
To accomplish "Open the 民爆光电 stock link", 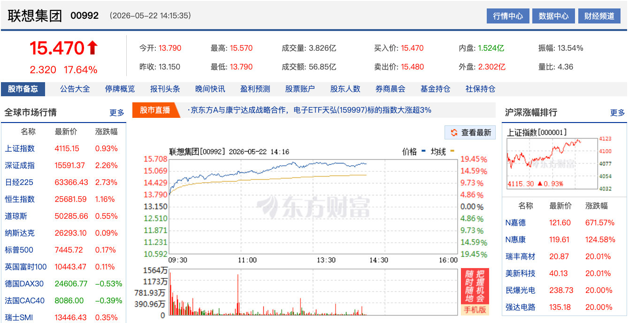I will 521,290.
